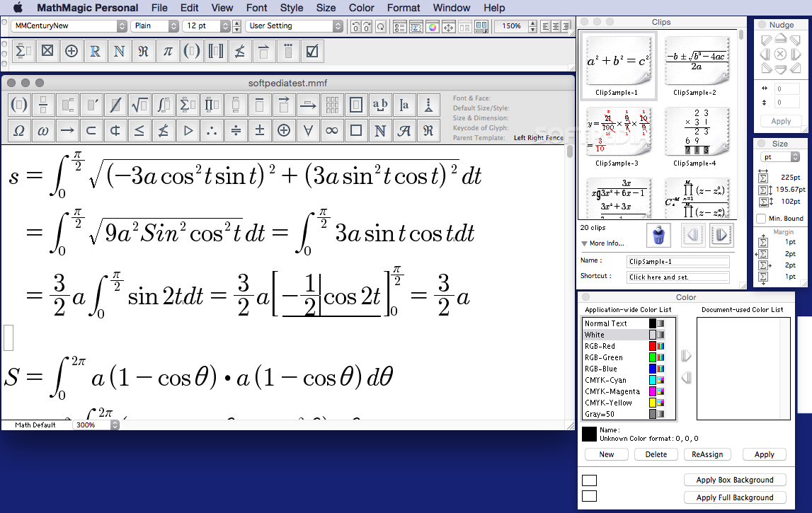812x513 pixels.
Task: Click the blackboard R in top toolbar
Action: pyautogui.click(x=96, y=51)
